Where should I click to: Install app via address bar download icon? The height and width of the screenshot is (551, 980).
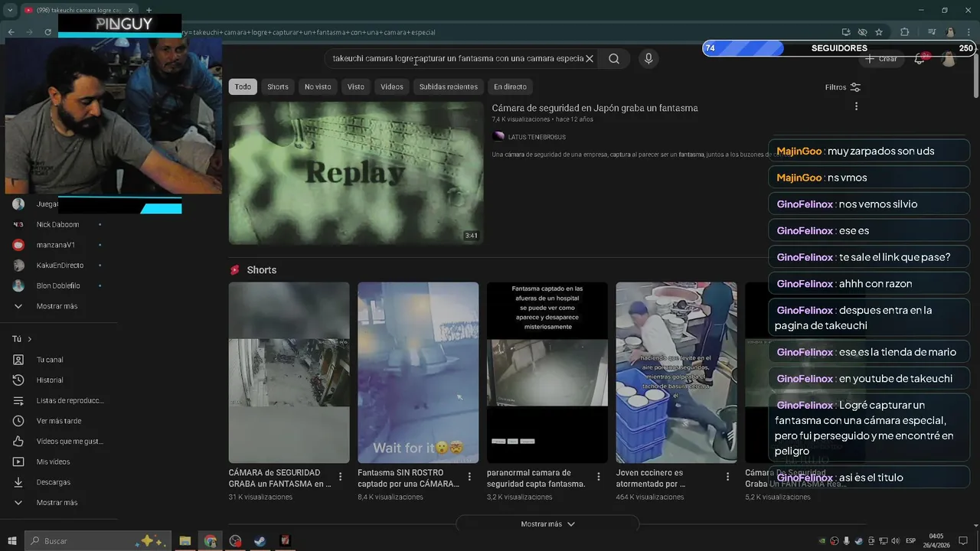tap(846, 32)
